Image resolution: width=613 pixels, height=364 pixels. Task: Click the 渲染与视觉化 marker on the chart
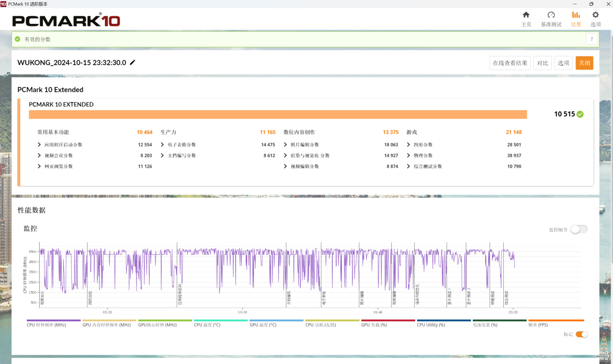coord(417,295)
